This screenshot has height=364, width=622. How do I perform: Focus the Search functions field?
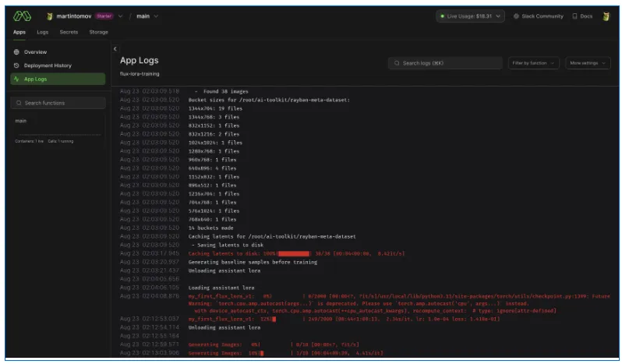point(58,103)
